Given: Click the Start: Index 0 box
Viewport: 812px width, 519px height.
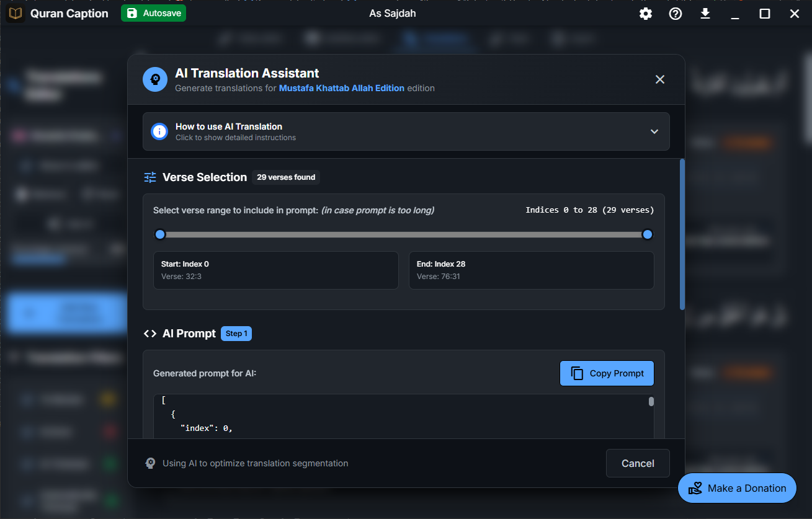Looking at the screenshot, I should tap(276, 270).
